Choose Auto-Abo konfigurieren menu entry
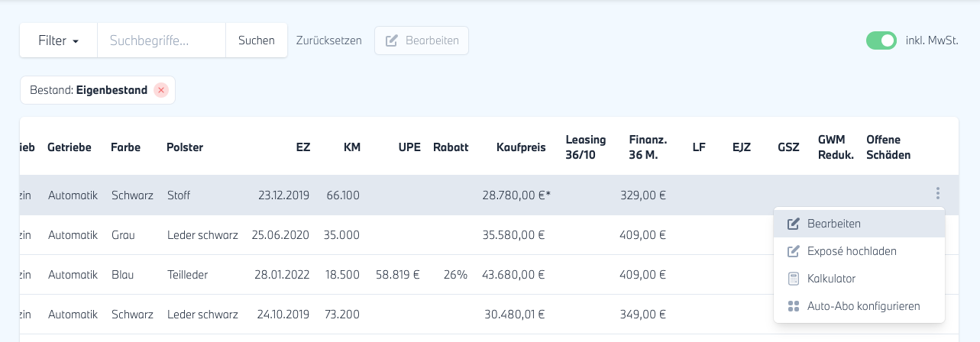This screenshot has height=342, width=980. 863,306
